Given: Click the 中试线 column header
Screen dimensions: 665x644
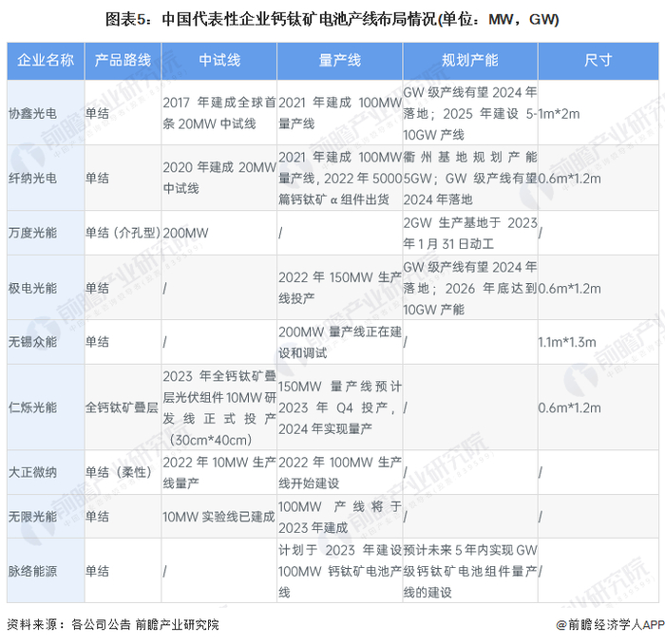Looking at the screenshot, I should pyautogui.click(x=219, y=61).
